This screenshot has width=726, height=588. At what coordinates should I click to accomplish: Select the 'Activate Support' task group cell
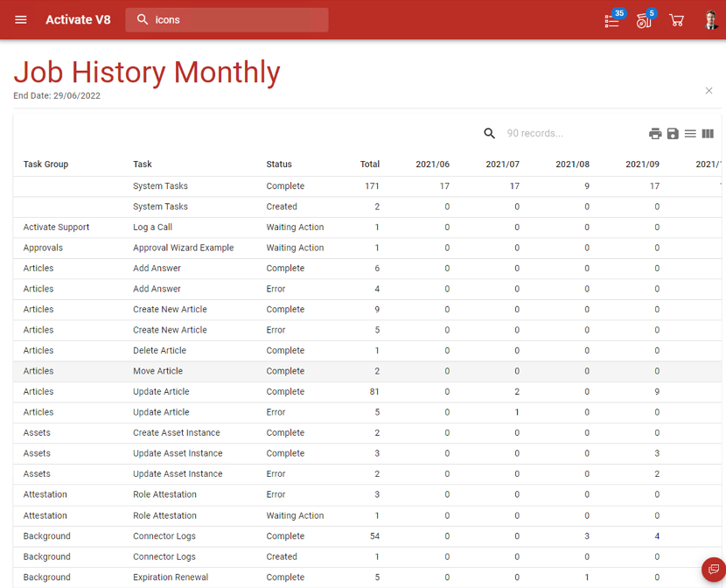click(57, 227)
